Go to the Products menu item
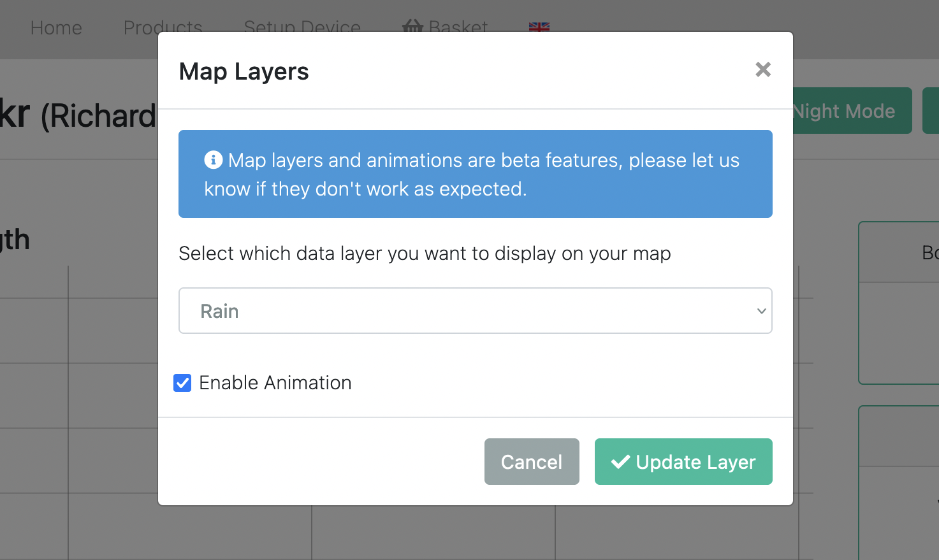 click(x=163, y=28)
